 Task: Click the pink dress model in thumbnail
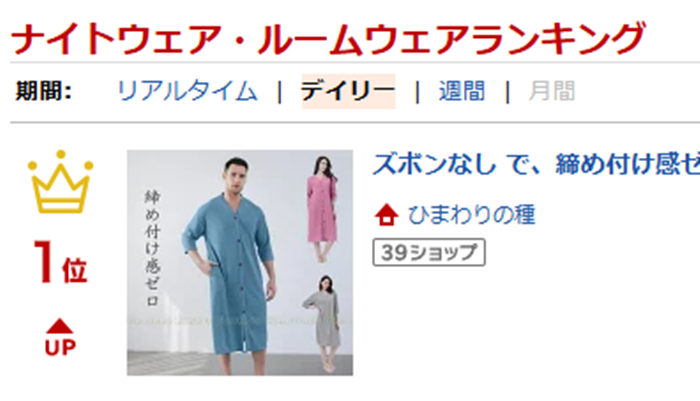(322, 209)
